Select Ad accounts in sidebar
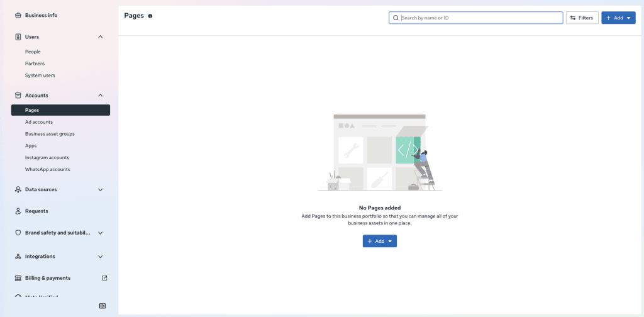 (x=39, y=122)
